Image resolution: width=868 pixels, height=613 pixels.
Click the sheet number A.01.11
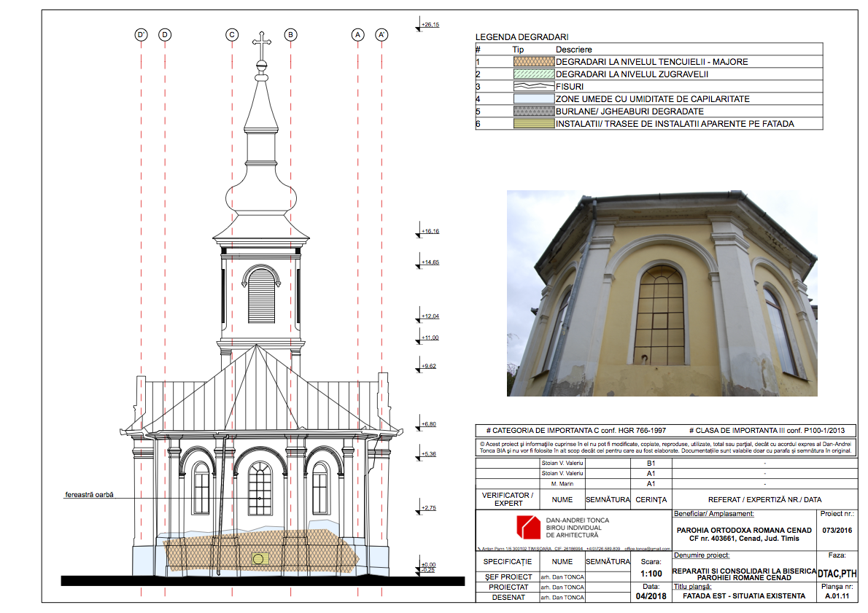pos(838,596)
